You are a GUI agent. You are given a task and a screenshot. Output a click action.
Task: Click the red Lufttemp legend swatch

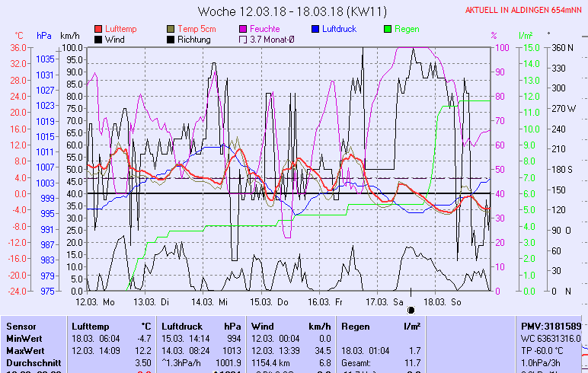(98, 29)
